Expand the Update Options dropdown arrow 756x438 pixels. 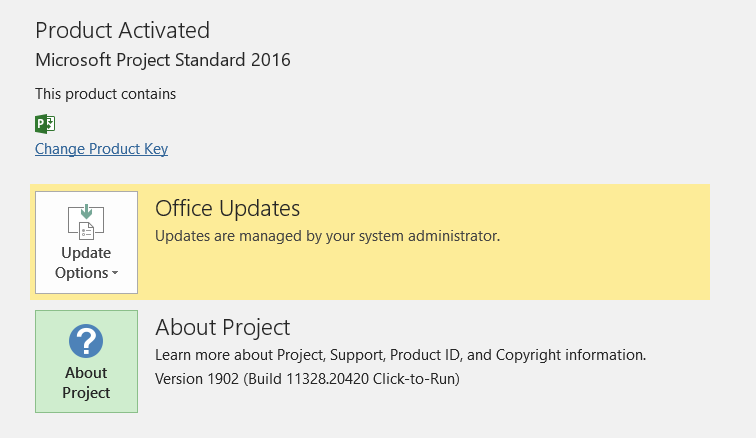coord(115,273)
